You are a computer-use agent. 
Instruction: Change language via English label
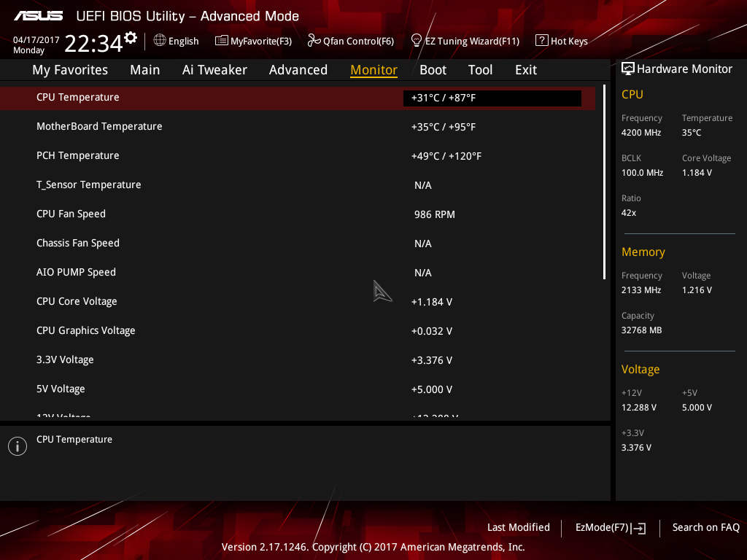(183, 41)
